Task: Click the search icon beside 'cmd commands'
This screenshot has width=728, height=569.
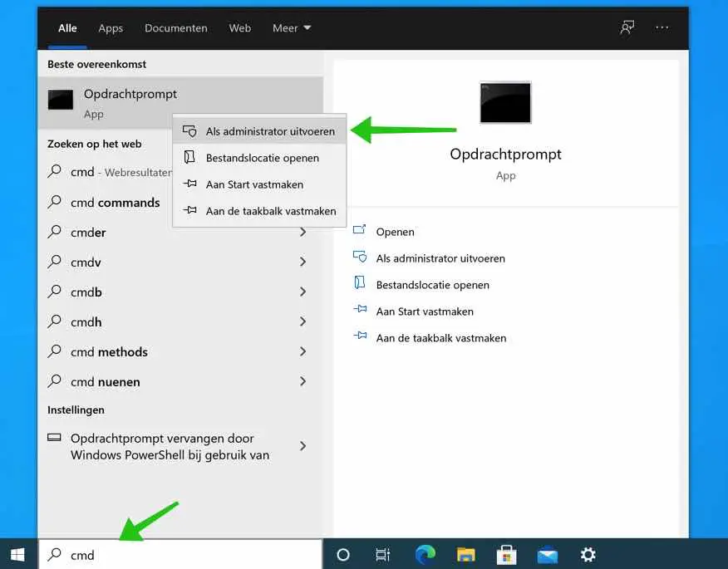Action: coord(54,202)
